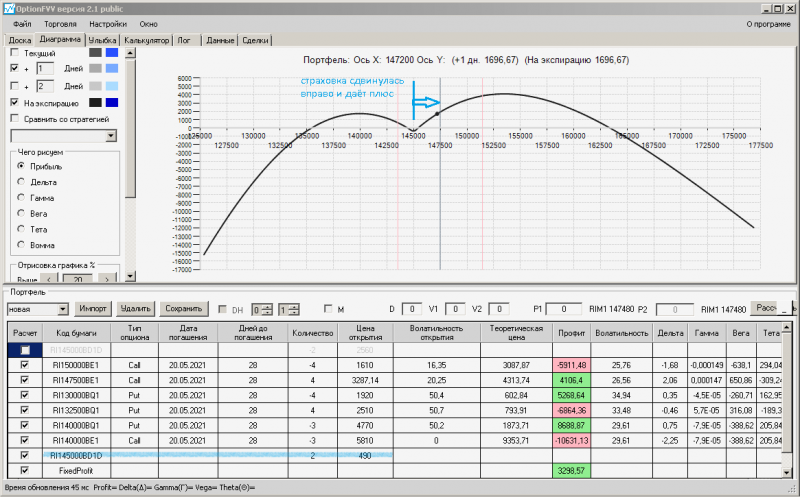Increment the DH first spinner value

[x=268, y=305]
